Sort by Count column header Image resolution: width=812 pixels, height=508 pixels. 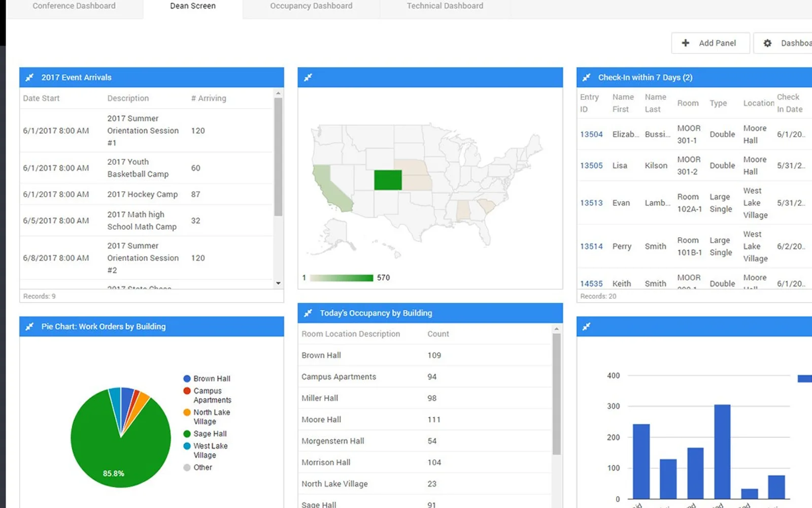(438, 334)
